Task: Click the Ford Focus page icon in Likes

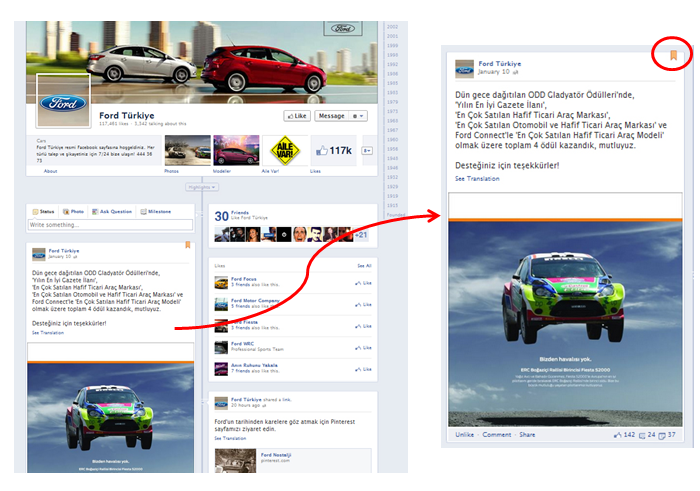Action: pos(222,282)
